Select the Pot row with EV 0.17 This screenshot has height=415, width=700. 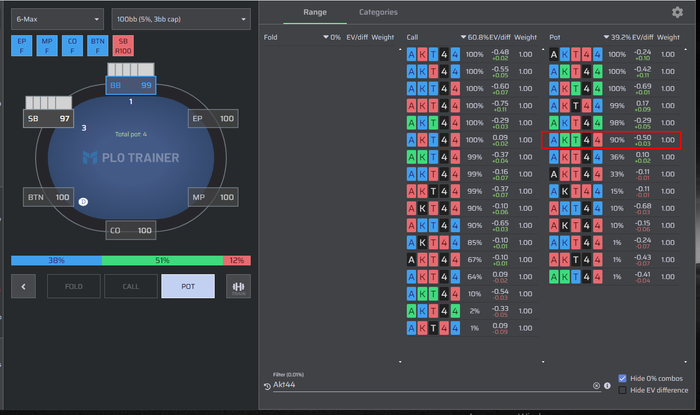click(x=614, y=106)
